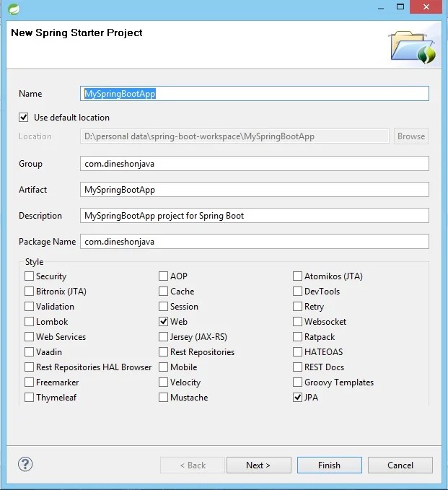This screenshot has height=490, width=448.
Task: Disable the JPA checkbox
Action: coord(297,398)
